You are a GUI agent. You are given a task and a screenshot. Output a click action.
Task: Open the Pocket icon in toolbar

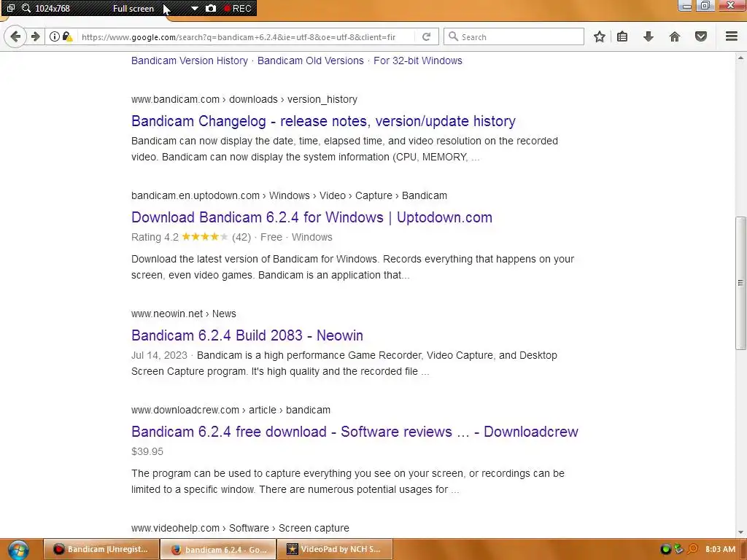pyautogui.click(x=701, y=36)
